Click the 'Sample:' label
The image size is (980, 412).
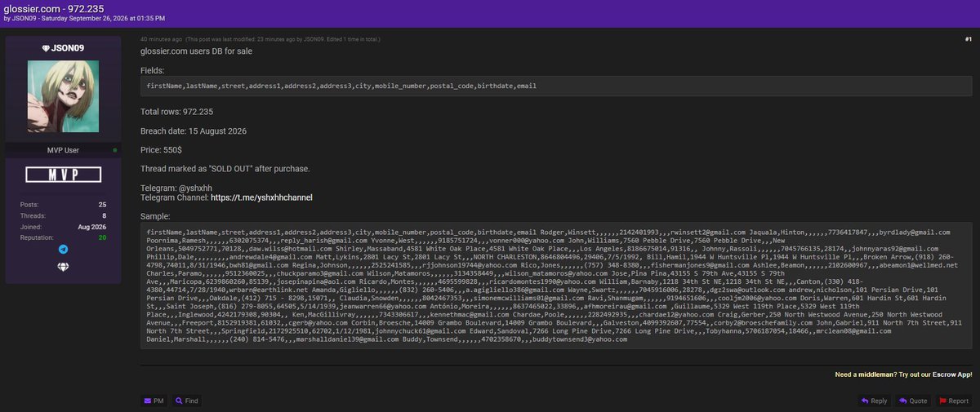point(155,216)
